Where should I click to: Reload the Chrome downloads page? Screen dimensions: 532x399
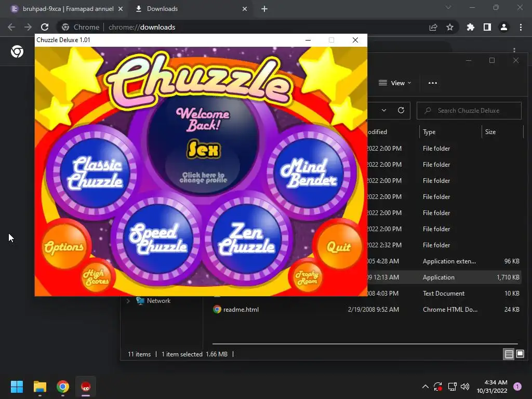click(45, 27)
